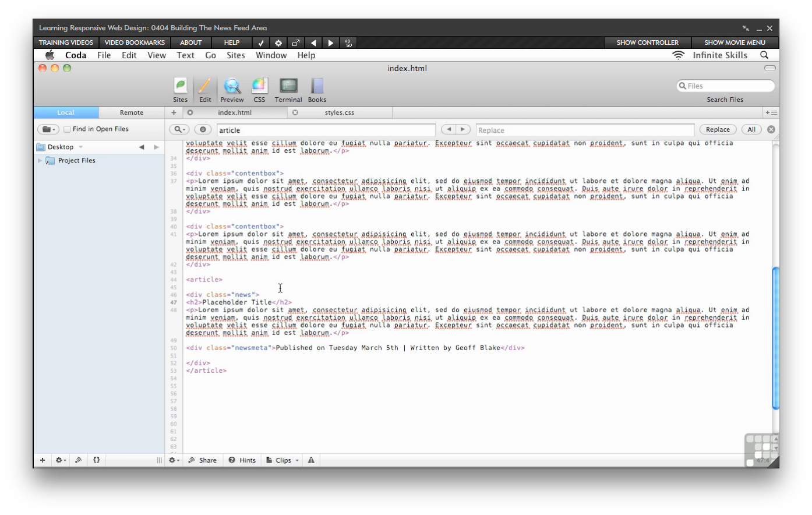Open TRAINING VIDEOS
Screen dimensions: 812x515
(66, 43)
